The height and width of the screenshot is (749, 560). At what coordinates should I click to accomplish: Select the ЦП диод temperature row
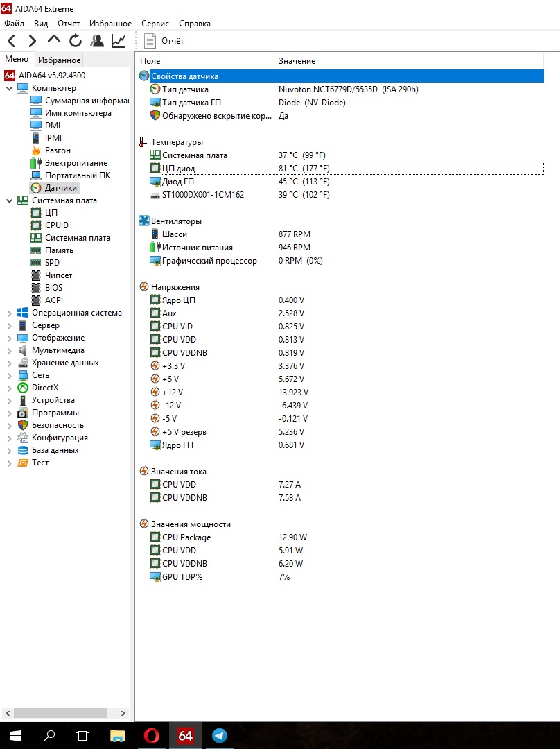coord(346,168)
